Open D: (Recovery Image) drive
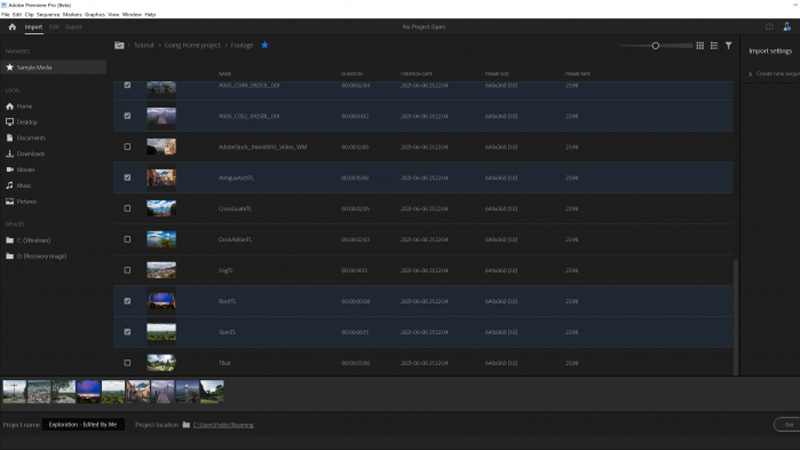 pyautogui.click(x=40, y=256)
